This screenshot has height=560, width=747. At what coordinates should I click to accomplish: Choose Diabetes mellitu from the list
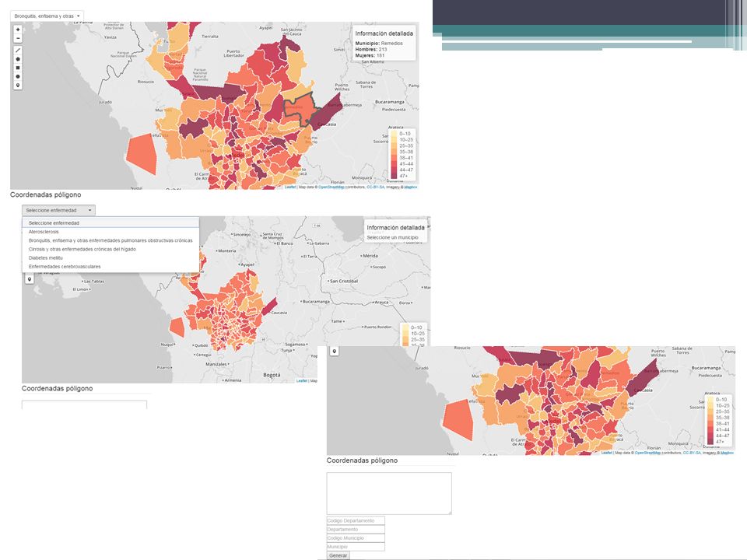tap(110, 257)
